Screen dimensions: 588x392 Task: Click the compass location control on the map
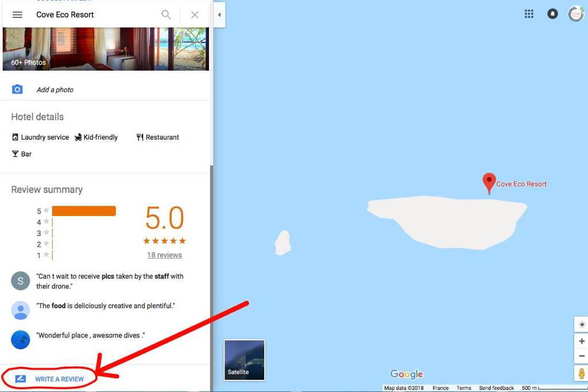point(581,324)
